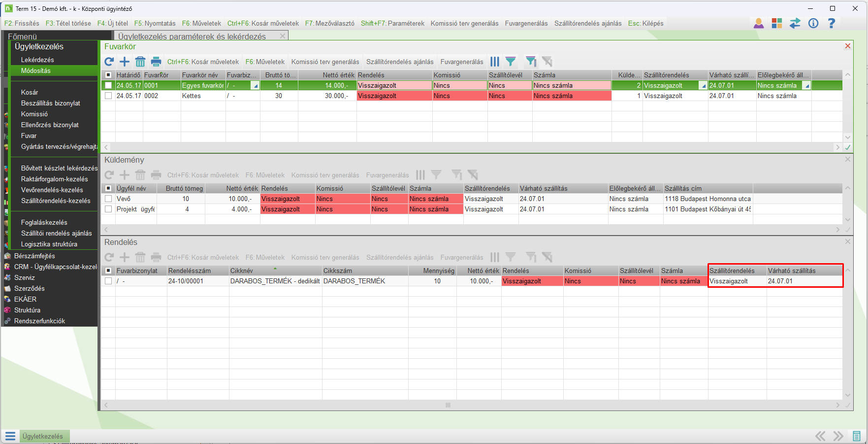Click F4: Új tétel in the top menu

coord(113,23)
